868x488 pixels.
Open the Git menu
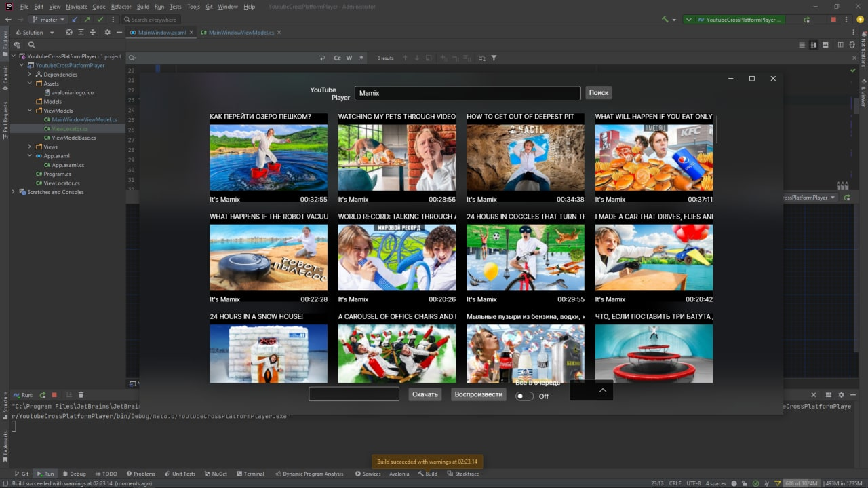pyautogui.click(x=209, y=7)
